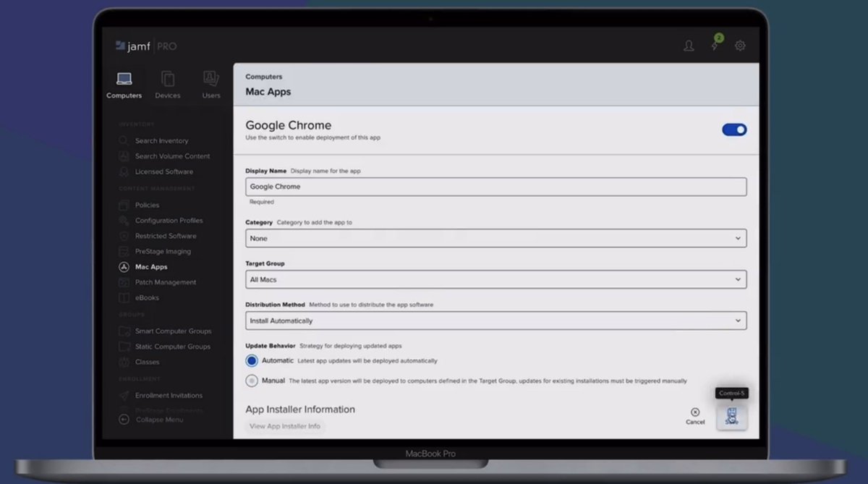Go to Licensed Software
The height and width of the screenshot is (484, 868).
[164, 172]
